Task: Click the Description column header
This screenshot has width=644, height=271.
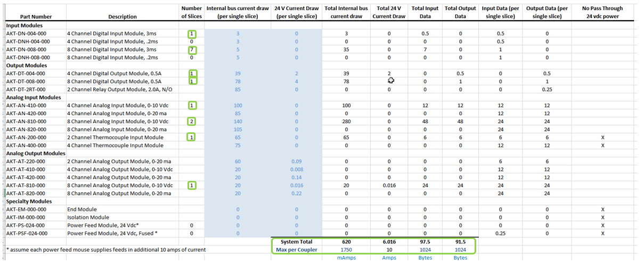Action: [x=123, y=17]
